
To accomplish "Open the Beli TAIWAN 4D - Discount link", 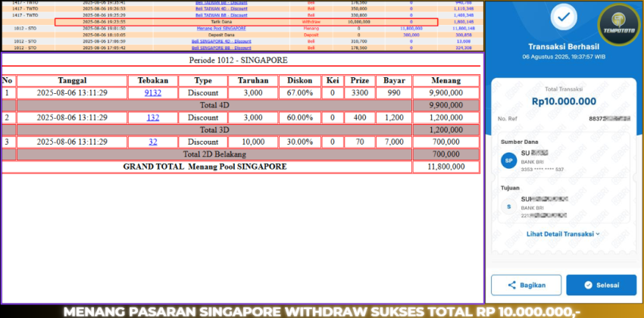I will 221,8.
